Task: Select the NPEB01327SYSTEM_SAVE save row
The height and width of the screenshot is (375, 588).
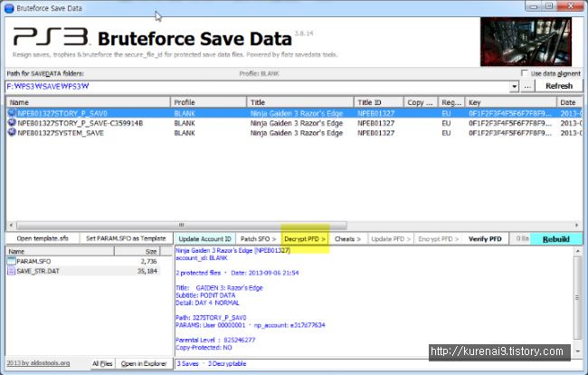Action: click(294, 133)
